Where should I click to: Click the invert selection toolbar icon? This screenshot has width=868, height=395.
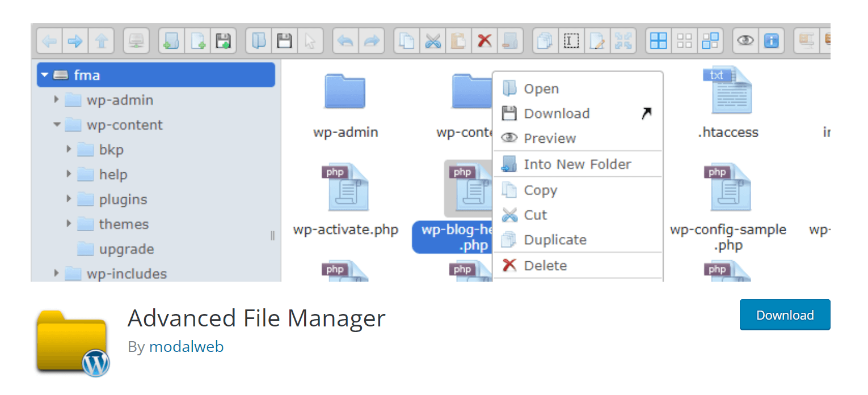point(710,41)
